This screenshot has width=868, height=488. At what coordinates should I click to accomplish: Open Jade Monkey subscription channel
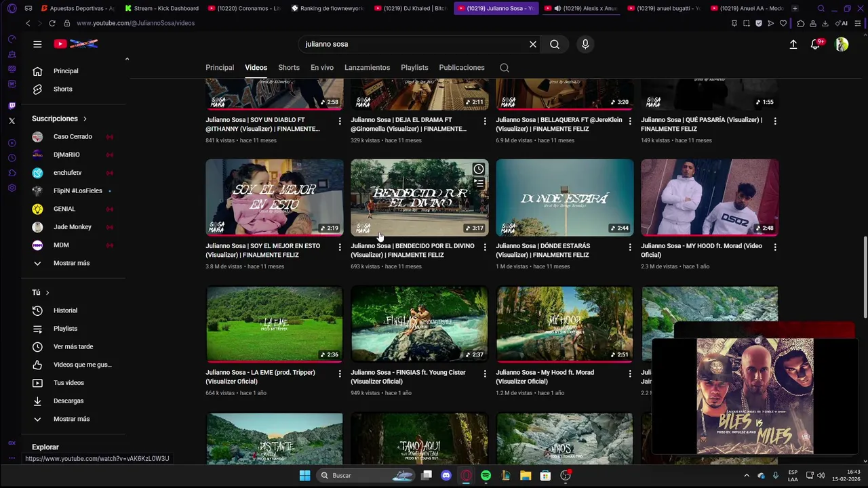pos(73,227)
